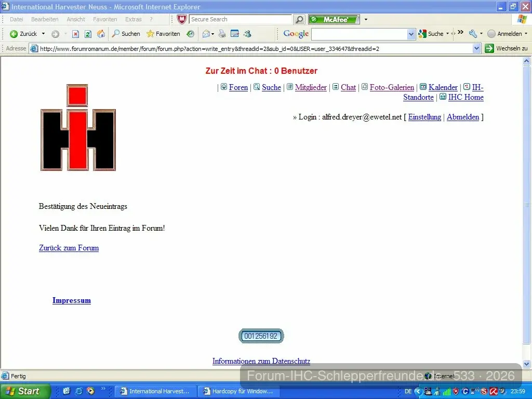Viewport: 532px width, 399px height.
Task: Open the ? help menu
Action: click(151, 19)
